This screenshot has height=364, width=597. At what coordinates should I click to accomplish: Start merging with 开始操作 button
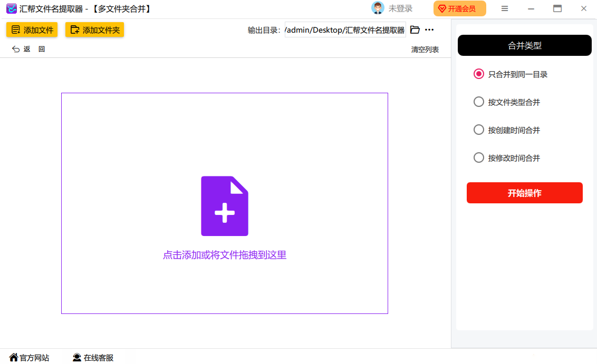coord(524,193)
